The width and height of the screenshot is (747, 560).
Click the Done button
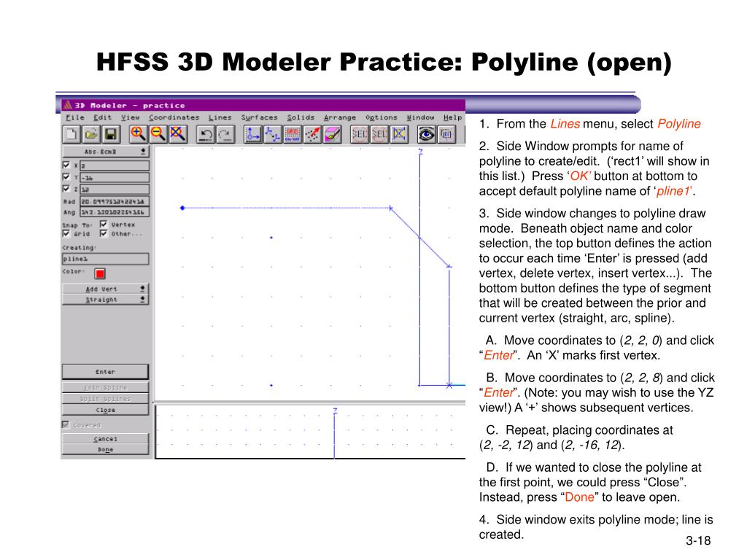tap(105, 449)
